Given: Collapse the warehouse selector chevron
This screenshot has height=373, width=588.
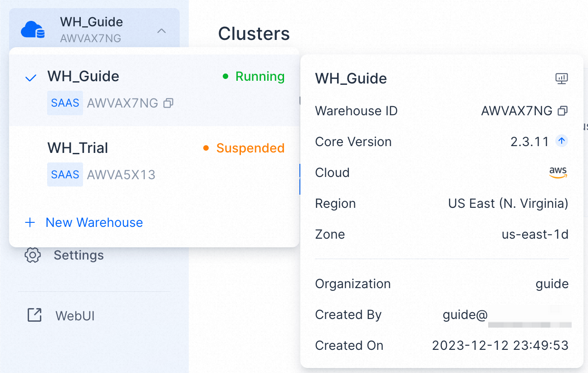Looking at the screenshot, I should click(162, 31).
